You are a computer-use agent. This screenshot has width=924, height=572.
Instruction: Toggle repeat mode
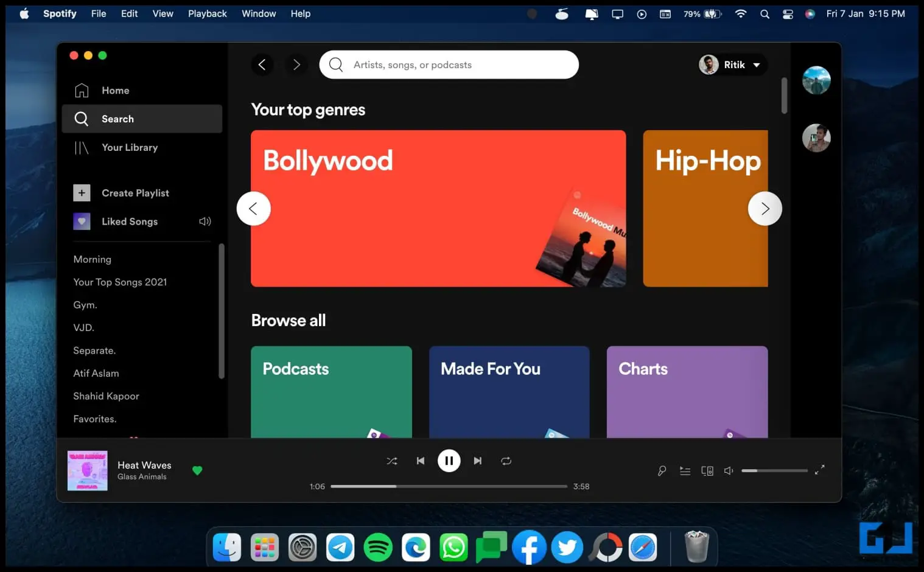(506, 461)
